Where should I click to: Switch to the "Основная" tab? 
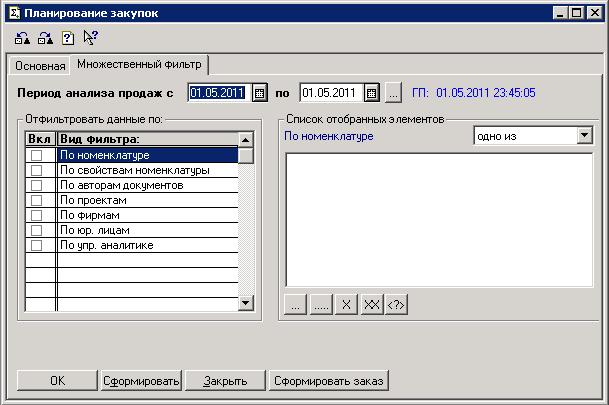[40, 65]
